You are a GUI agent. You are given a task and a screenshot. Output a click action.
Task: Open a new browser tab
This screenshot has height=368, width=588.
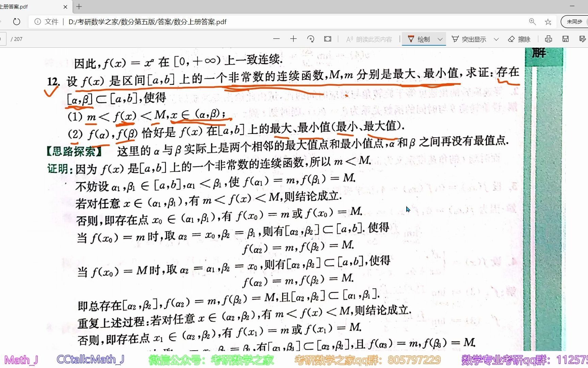[x=79, y=6]
